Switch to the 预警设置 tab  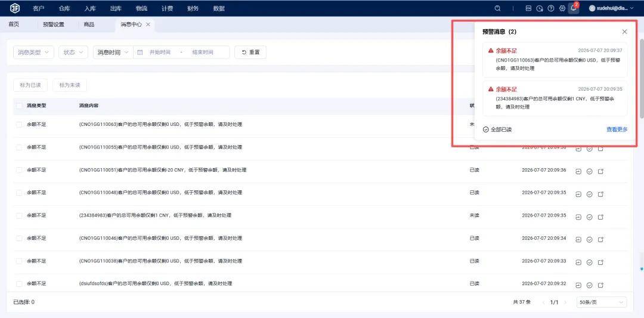coord(54,24)
